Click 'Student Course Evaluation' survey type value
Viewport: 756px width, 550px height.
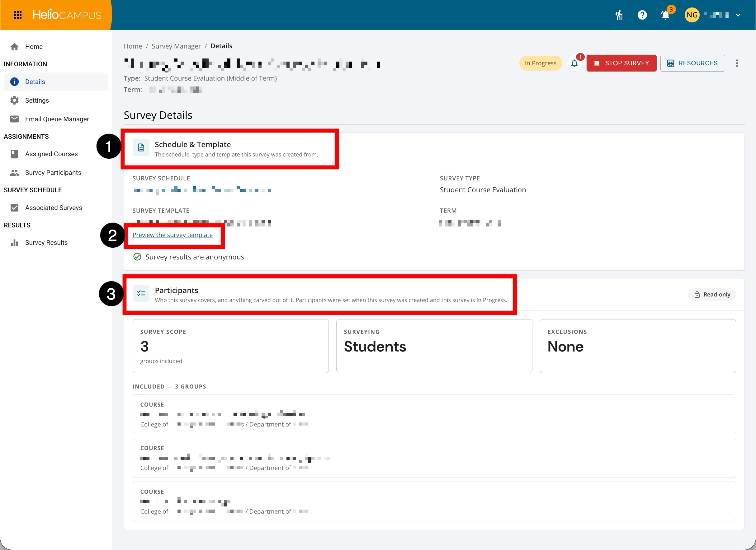[483, 190]
